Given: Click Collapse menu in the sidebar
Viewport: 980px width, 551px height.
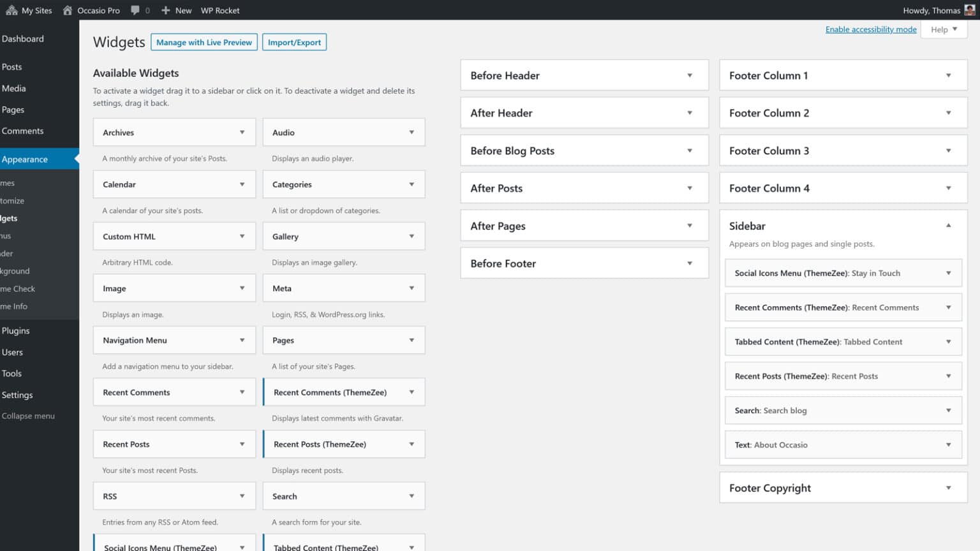Looking at the screenshot, I should pos(28,416).
